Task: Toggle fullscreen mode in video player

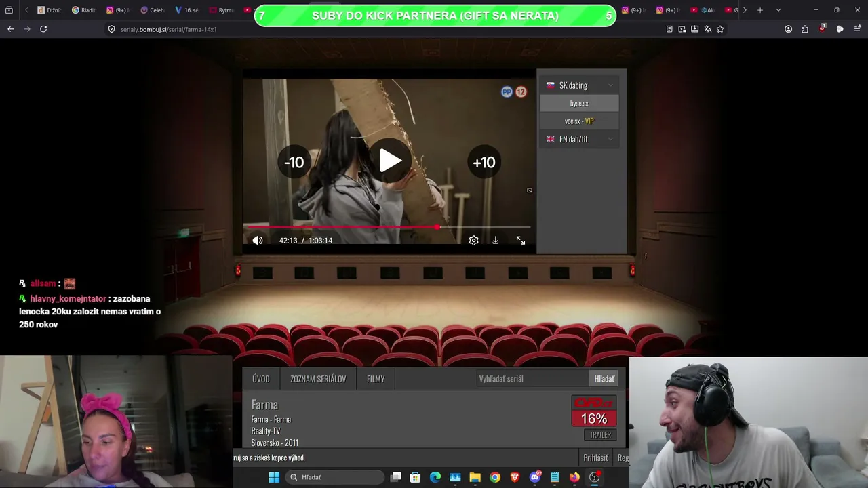Action: pyautogui.click(x=521, y=240)
